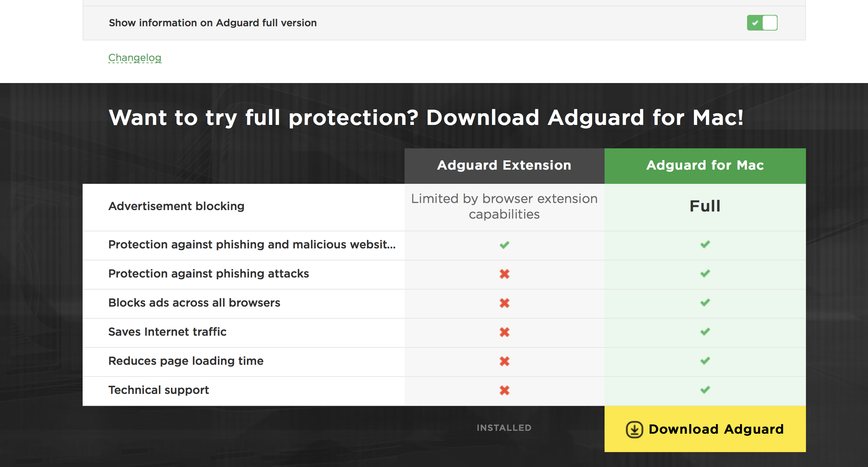Viewport: 868px width, 467px height.
Task: Click red cross for Protection against phishing attacks
Action: (x=504, y=274)
